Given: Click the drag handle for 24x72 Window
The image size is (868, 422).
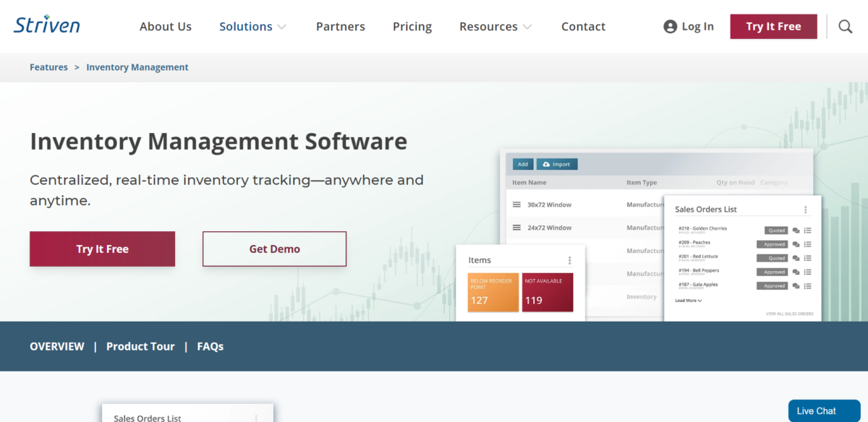Looking at the screenshot, I should [516, 228].
